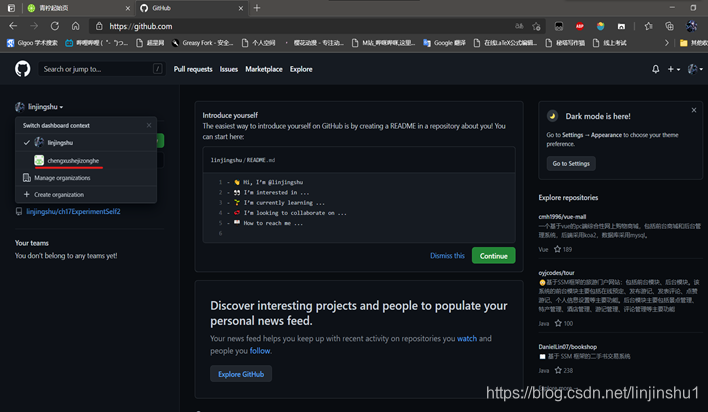Switch to the first browser tab
Viewport: 708px width, 412px height.
click(x=78, y=8)
